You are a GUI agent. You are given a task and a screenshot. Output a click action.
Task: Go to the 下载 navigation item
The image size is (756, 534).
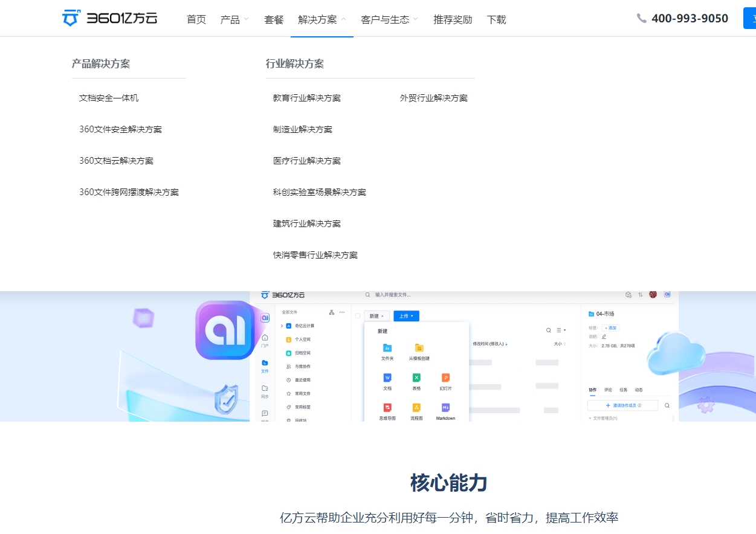click(x=497, y=19)
